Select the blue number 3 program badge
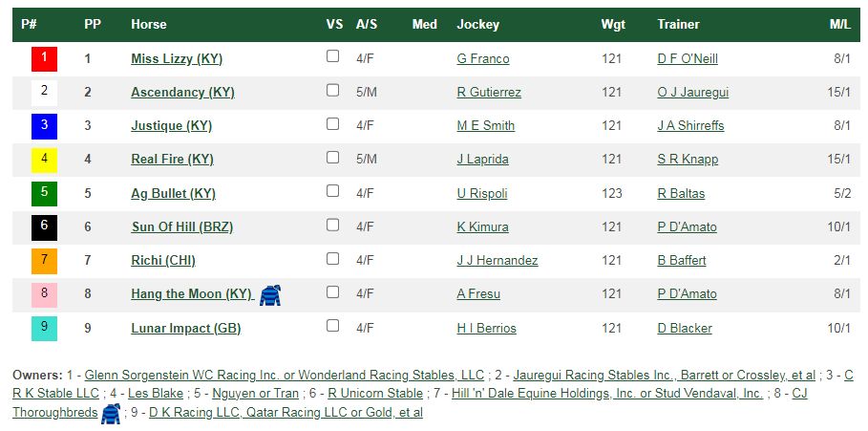868x431 pixels. pos(44,126)
